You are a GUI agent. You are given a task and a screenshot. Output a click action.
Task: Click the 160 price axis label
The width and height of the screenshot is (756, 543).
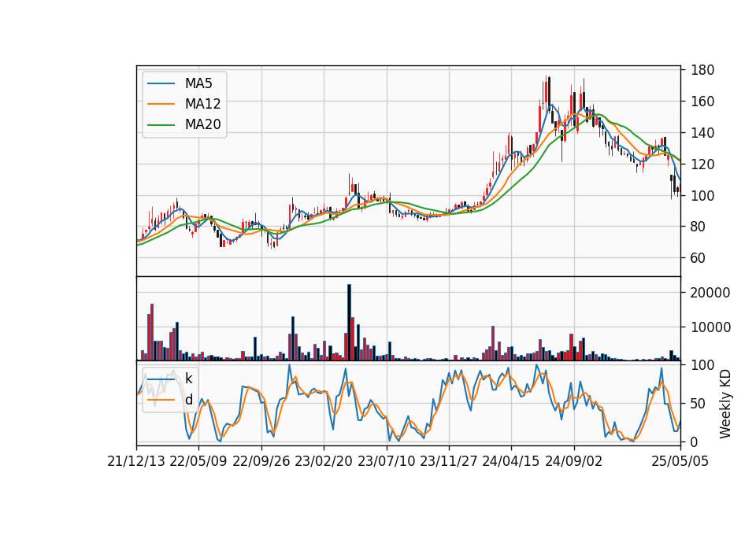(x=702, y=102)
